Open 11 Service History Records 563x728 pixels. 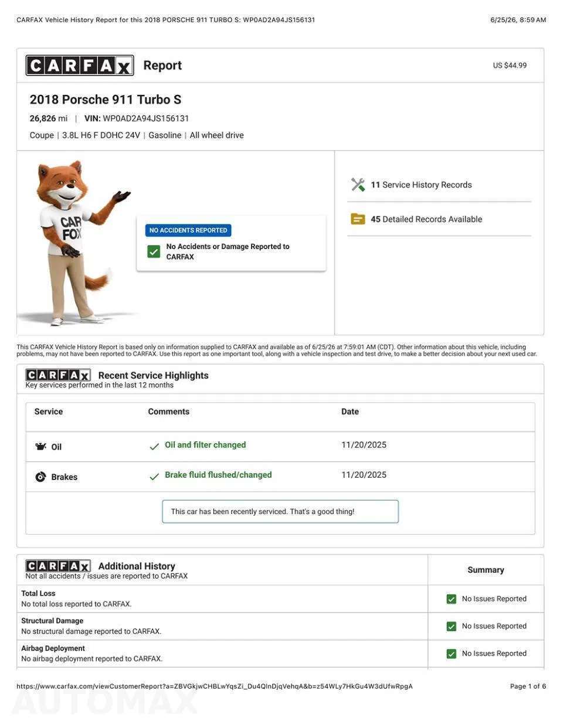(x=421, y=185)
